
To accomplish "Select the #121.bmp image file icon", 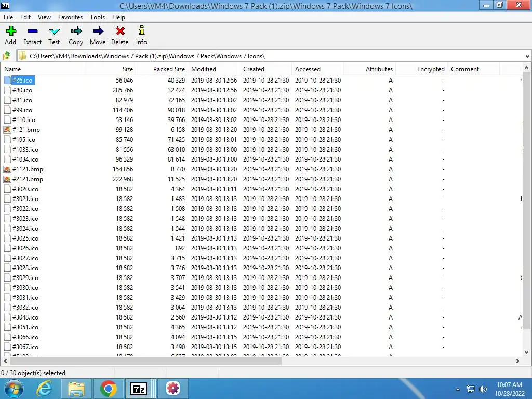I will [7, 129].
